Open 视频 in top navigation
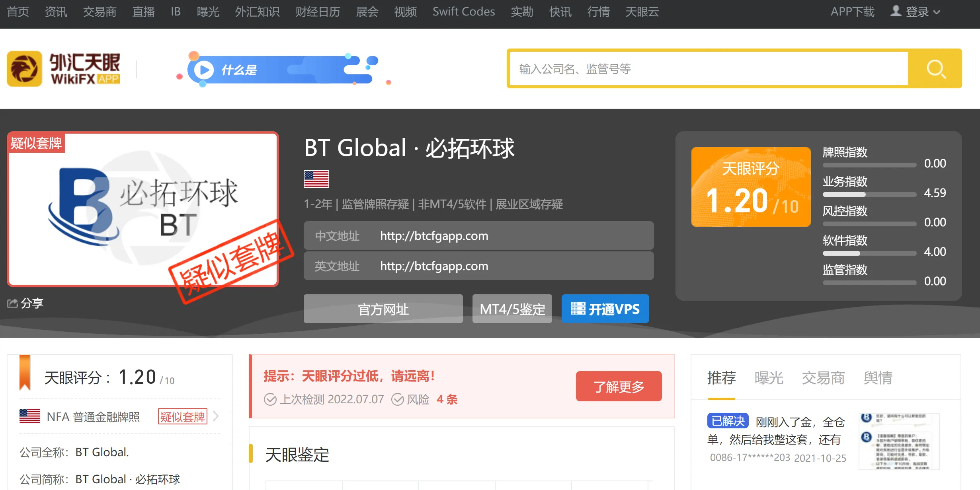This screenshot has width=980, height=490. pos(406,12)
